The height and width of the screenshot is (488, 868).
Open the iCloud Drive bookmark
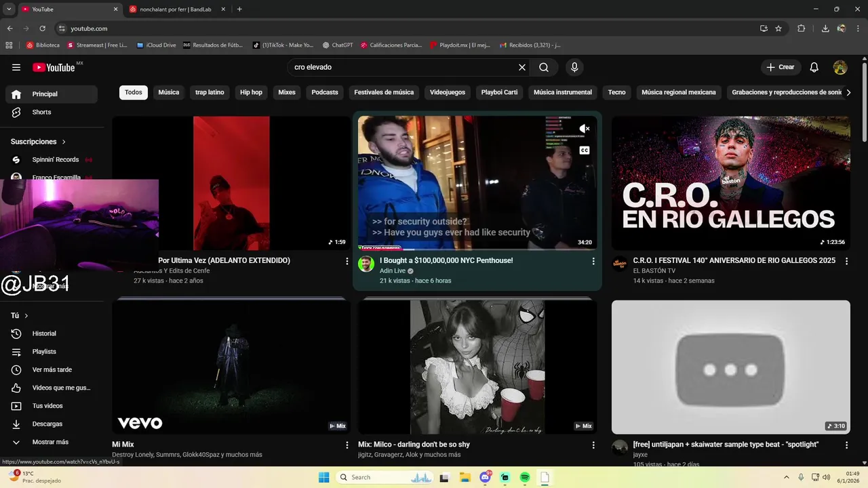[x=156, y=45]
